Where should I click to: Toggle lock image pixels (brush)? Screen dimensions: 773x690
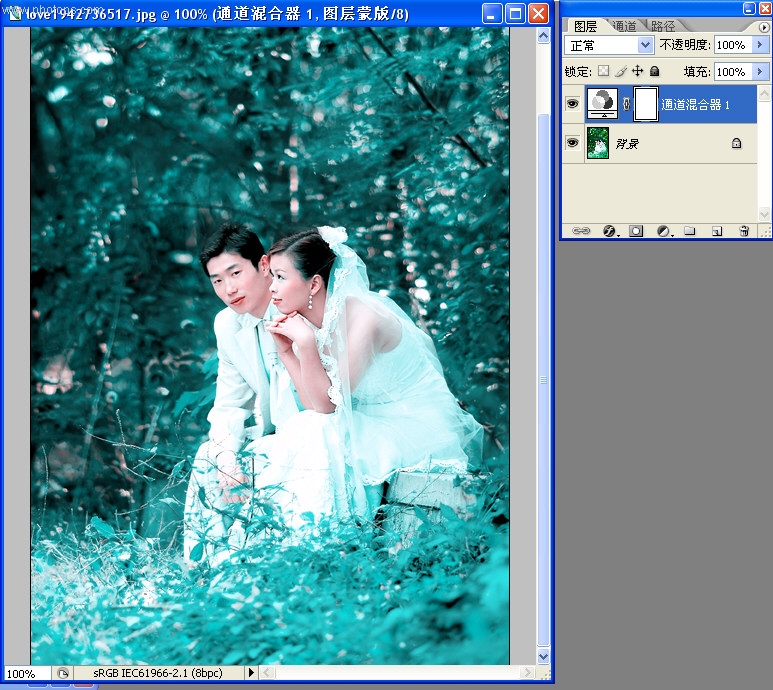tap(621, 71)
